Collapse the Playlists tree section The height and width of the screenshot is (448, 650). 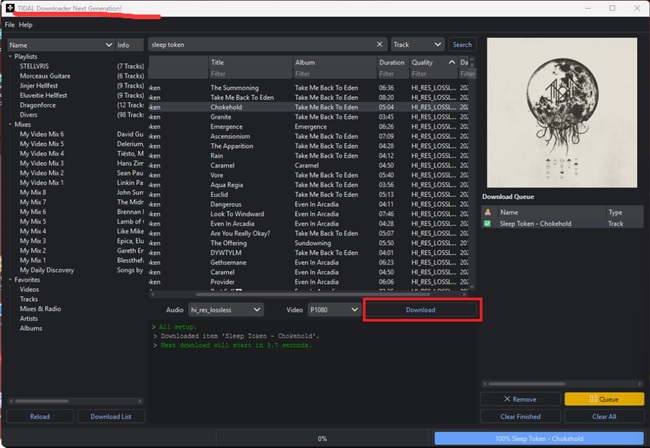pyautogui.click(x=10, y=56)
